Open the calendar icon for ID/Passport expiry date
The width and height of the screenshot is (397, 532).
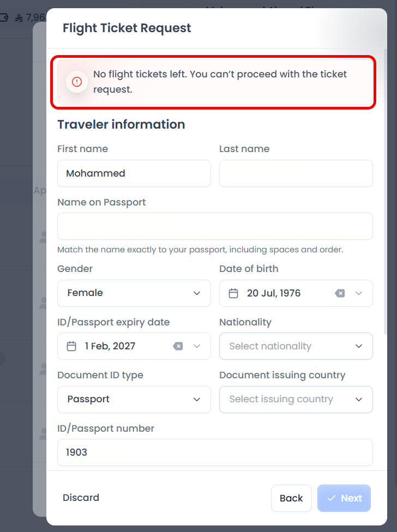pyautogui.click(x=71, y=346)
